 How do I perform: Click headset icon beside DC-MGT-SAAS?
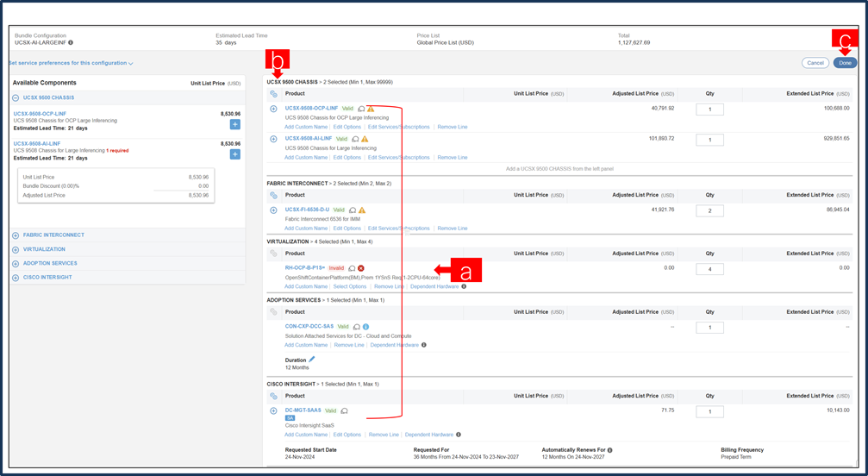(344, 411)
